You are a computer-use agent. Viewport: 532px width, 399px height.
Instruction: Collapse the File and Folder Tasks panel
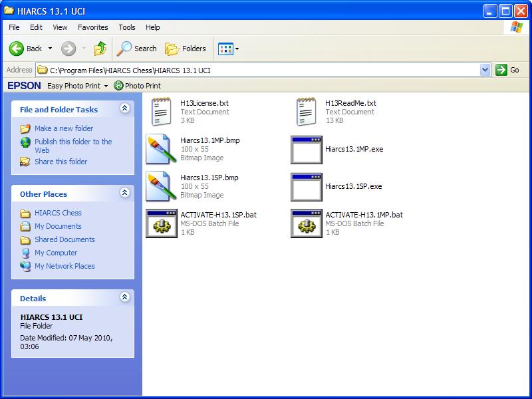point(124,108)
